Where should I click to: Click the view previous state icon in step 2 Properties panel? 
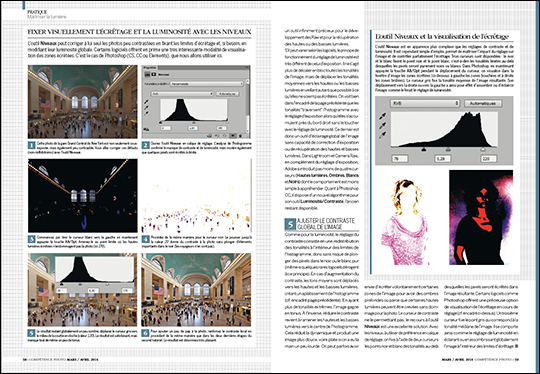pos(217,136)
